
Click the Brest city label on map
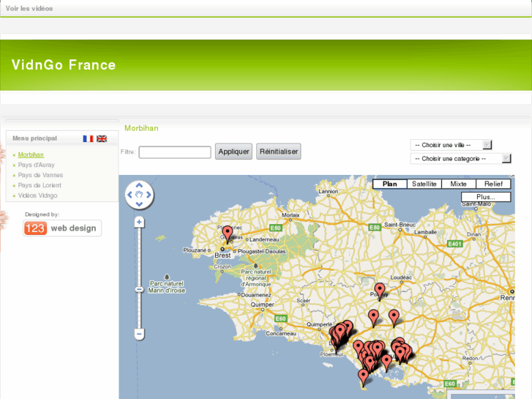pos(222,256)
